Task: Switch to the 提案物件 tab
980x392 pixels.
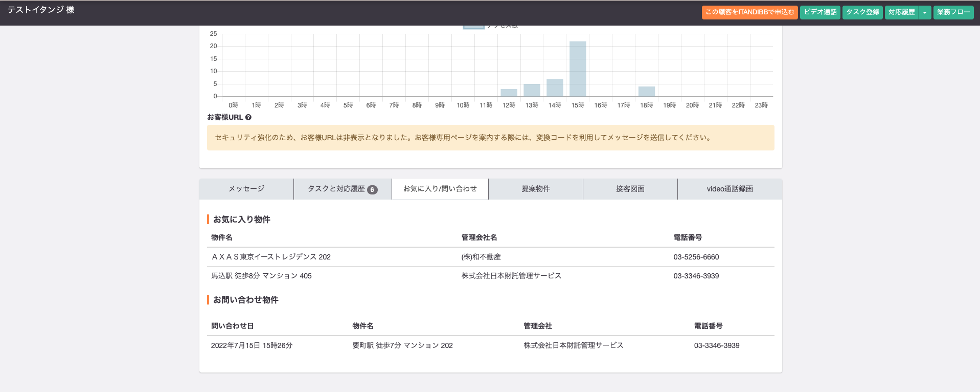Action: pos(536,189)
